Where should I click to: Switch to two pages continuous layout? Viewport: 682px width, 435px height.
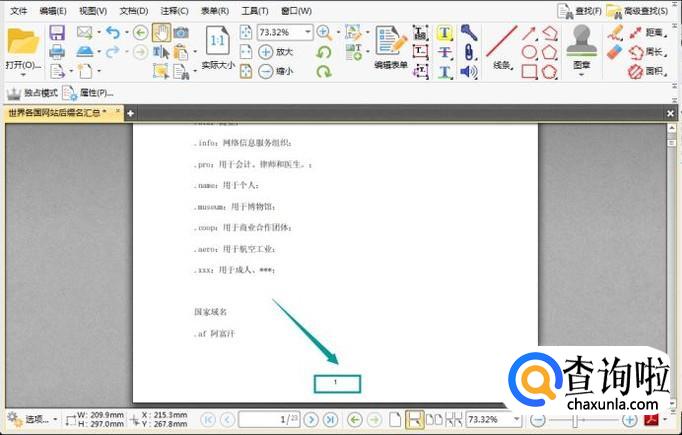click(453, 420)
